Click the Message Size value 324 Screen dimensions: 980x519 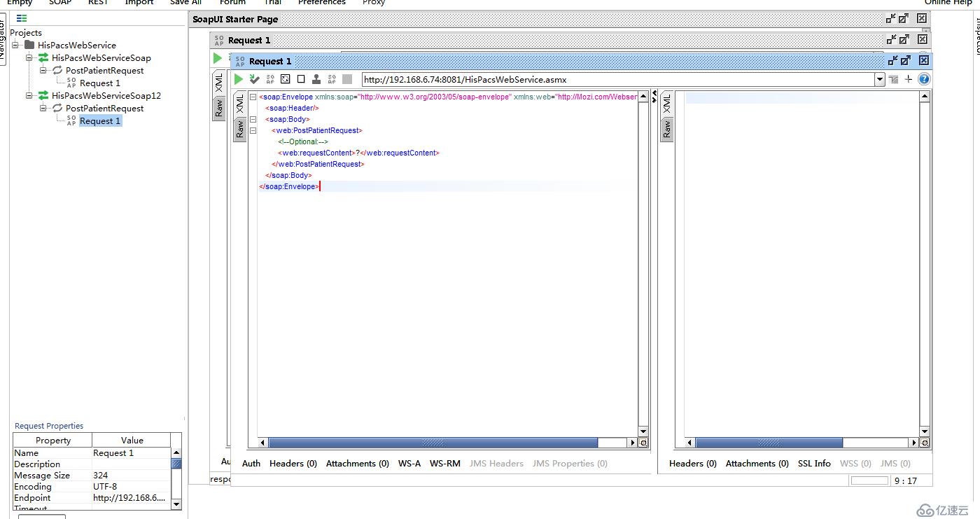[x=131, y=476]
